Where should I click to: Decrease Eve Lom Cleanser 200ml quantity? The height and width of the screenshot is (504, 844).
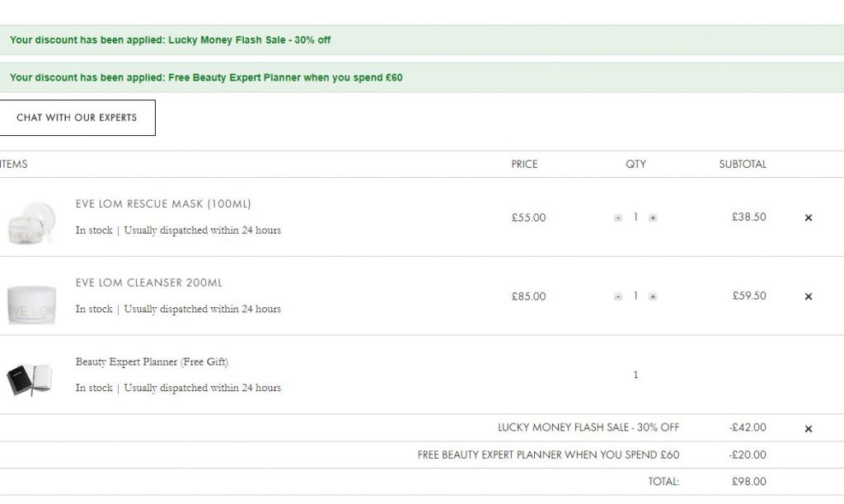tap(618, 296)
